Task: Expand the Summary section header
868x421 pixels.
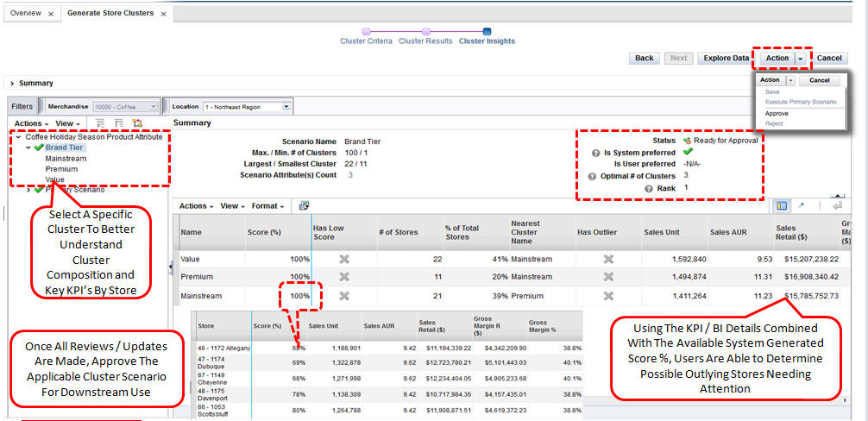Action: (12, 84)
